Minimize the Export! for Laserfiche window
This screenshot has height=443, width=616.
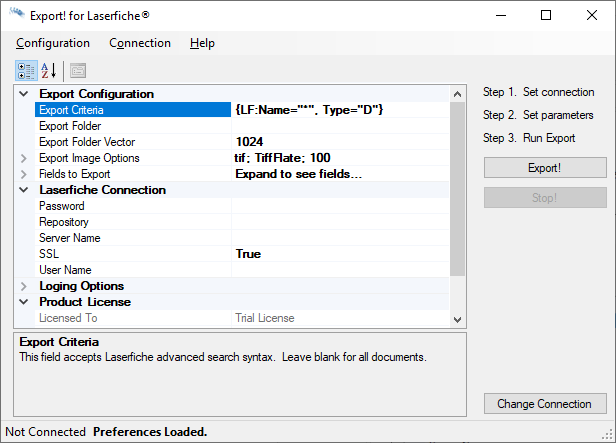pos(501,15)
